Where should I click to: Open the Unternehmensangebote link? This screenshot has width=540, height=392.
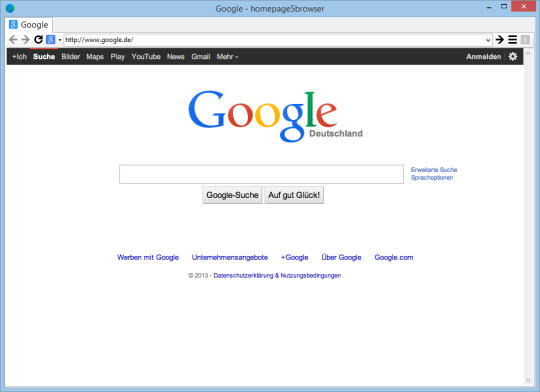(230, 257)
